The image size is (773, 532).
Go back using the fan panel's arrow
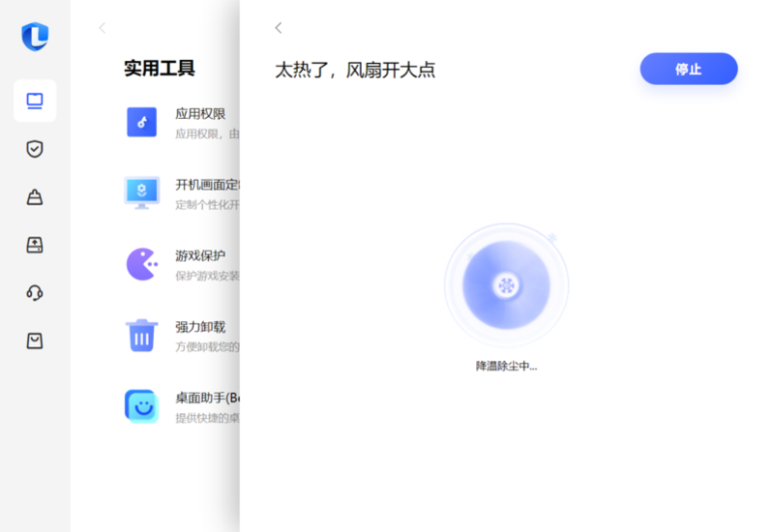tap(279, 28)
